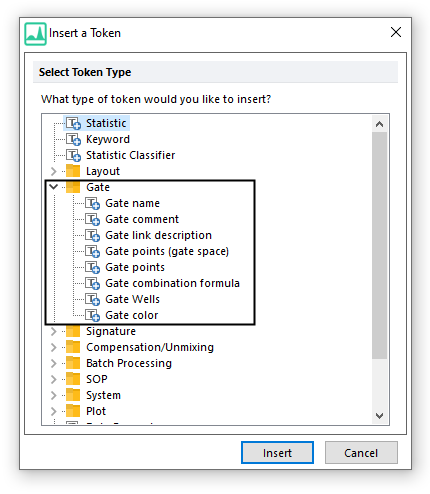Click the Gate folder icon
Image resolution: width=430 pixels, height=494 pixels.
coord(73,187)
